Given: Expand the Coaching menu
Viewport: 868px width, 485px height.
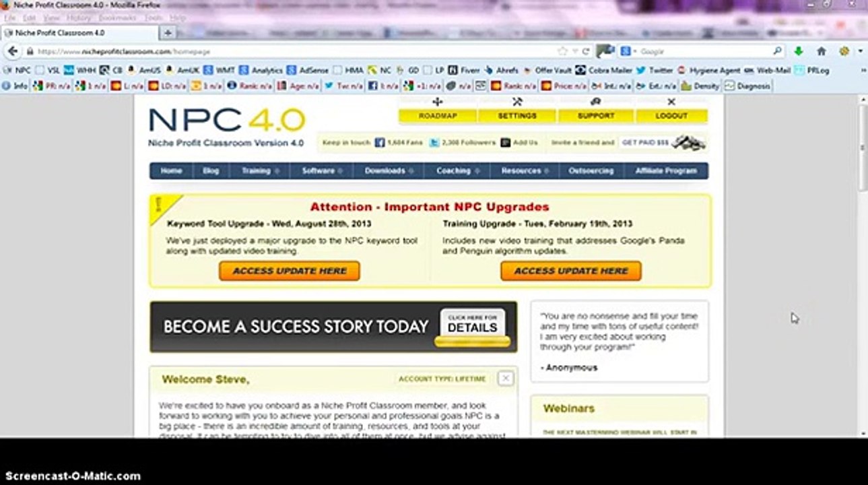Looking at the screenshot, I should (458, 171).
